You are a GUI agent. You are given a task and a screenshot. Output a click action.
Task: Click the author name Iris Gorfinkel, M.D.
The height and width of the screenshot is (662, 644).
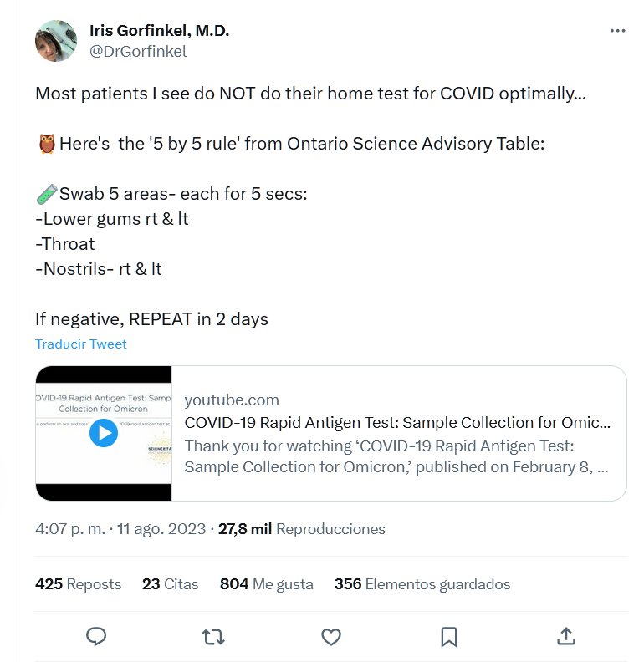pyautogui.click(x=159, y=31)
